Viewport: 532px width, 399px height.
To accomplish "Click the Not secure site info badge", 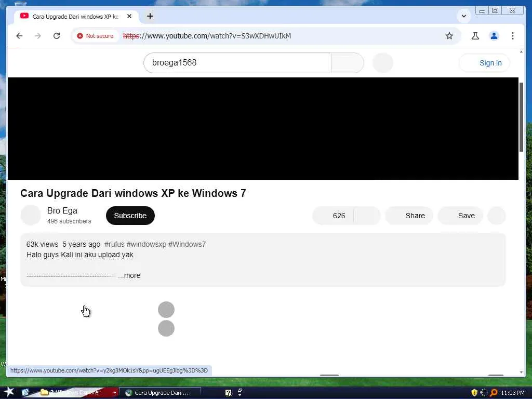I will pos(96,36).
